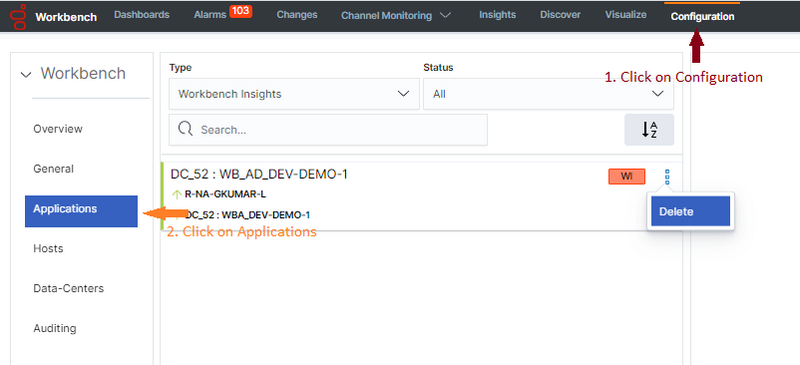
Task: Click the orange WI badge
Action: tap(627, 176)
